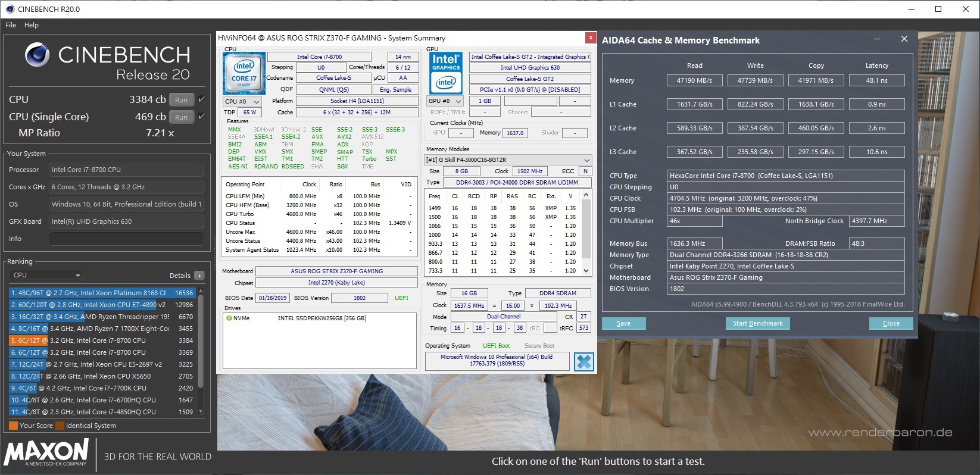Click Start Benchmark in AIDA64

tap(757, 323)
